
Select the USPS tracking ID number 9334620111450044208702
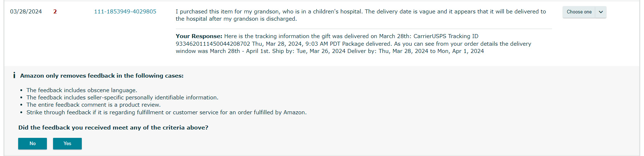(x=213, y=44)
